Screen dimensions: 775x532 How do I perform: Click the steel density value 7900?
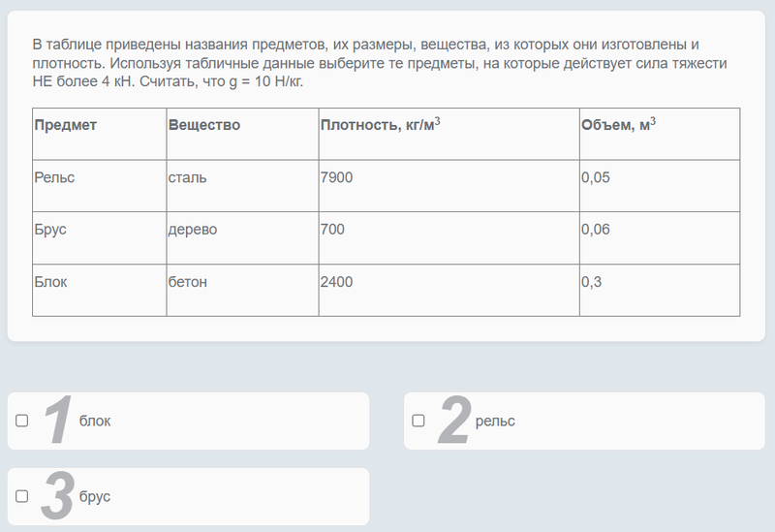tap(336, 178)
